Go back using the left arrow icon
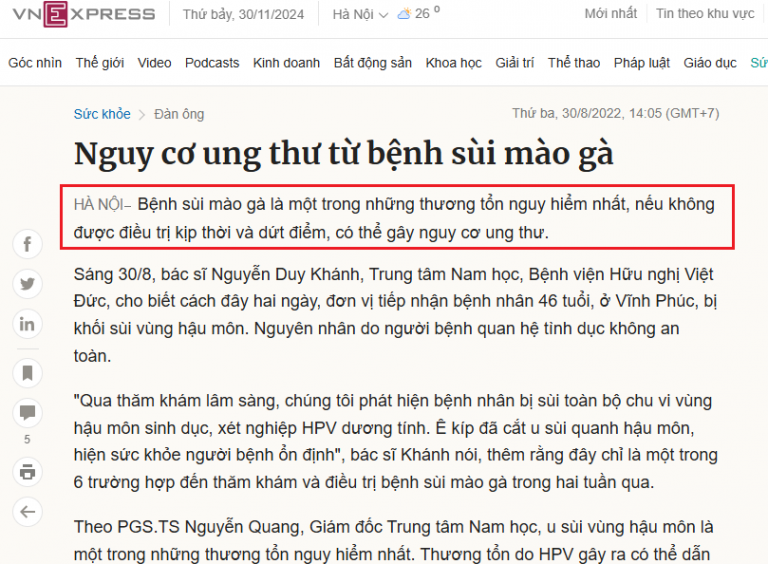 27,511
